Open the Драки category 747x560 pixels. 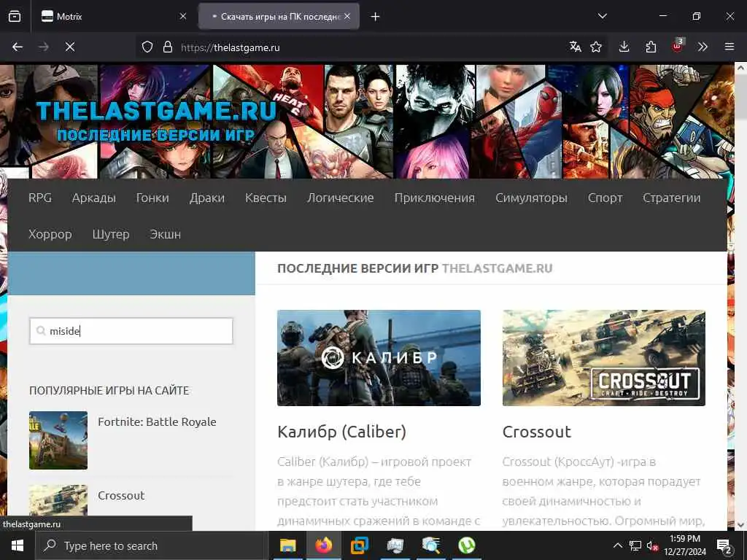pyautogui.click(x=206, y=198)
